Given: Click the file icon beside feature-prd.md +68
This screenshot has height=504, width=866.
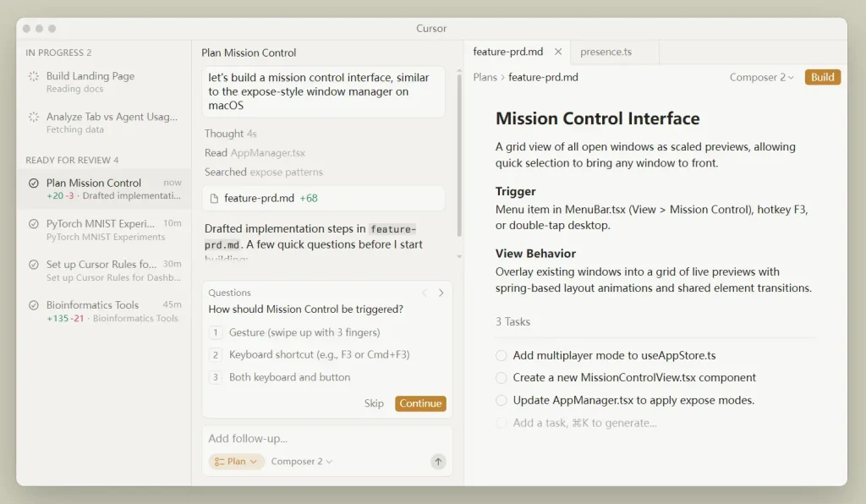Looking at the screenshot, I should 214,199.
